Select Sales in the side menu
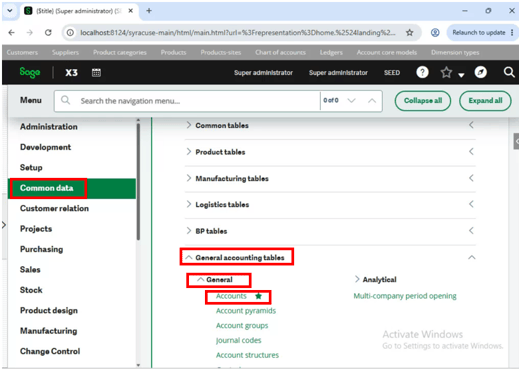 (30, 269)
